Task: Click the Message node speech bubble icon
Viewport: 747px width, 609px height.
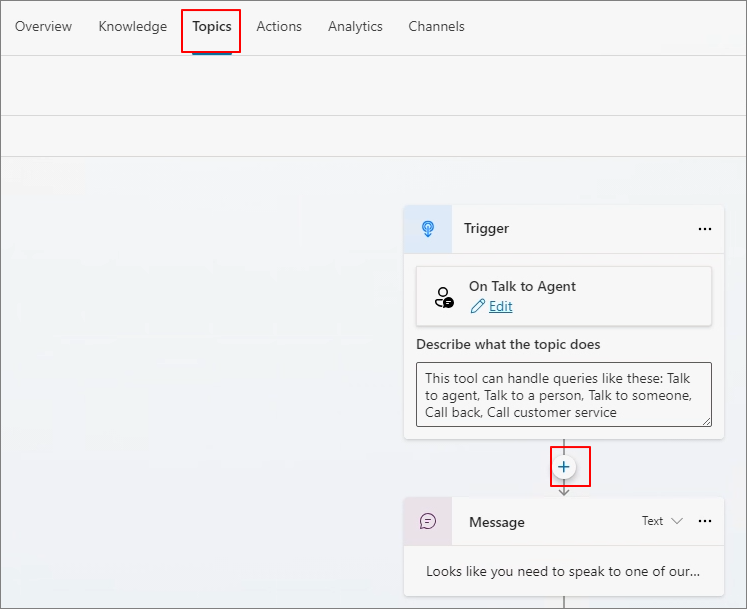Action: tap(428, 521)
